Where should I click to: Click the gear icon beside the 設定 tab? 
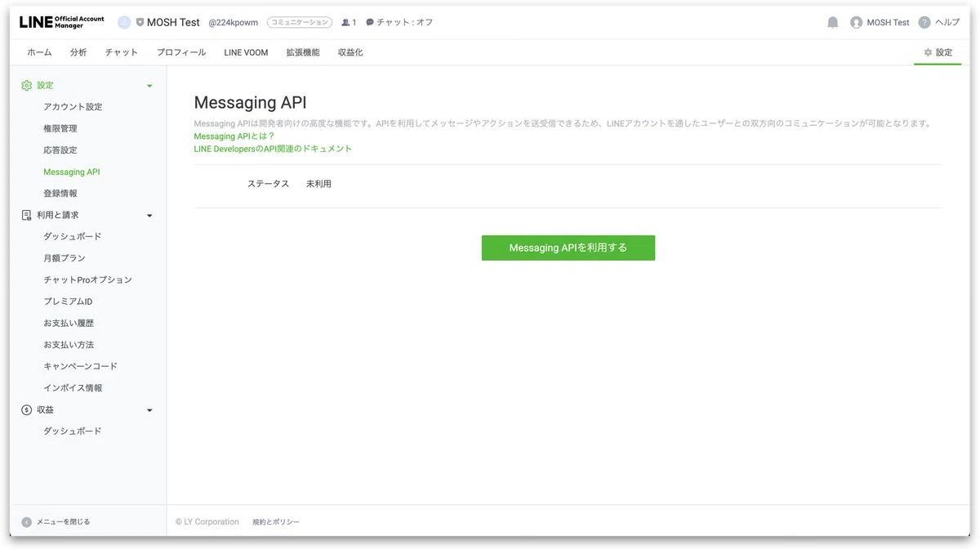(928, 52)
